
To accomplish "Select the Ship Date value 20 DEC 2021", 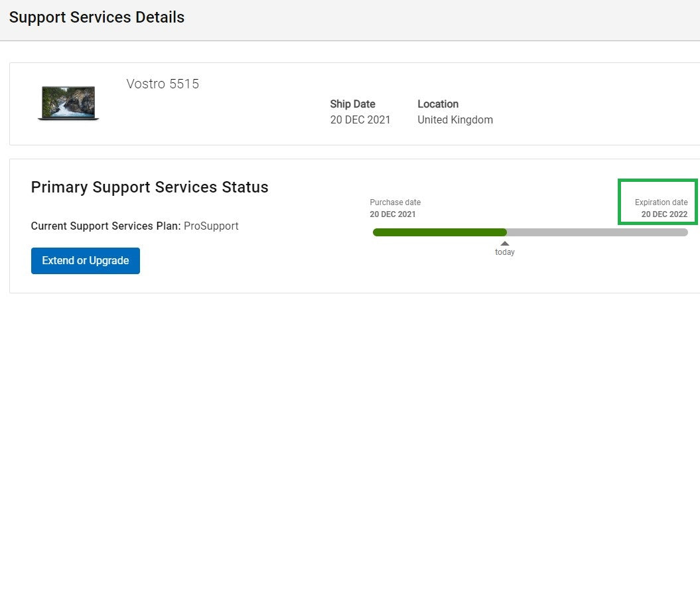I will click(360, 119).
